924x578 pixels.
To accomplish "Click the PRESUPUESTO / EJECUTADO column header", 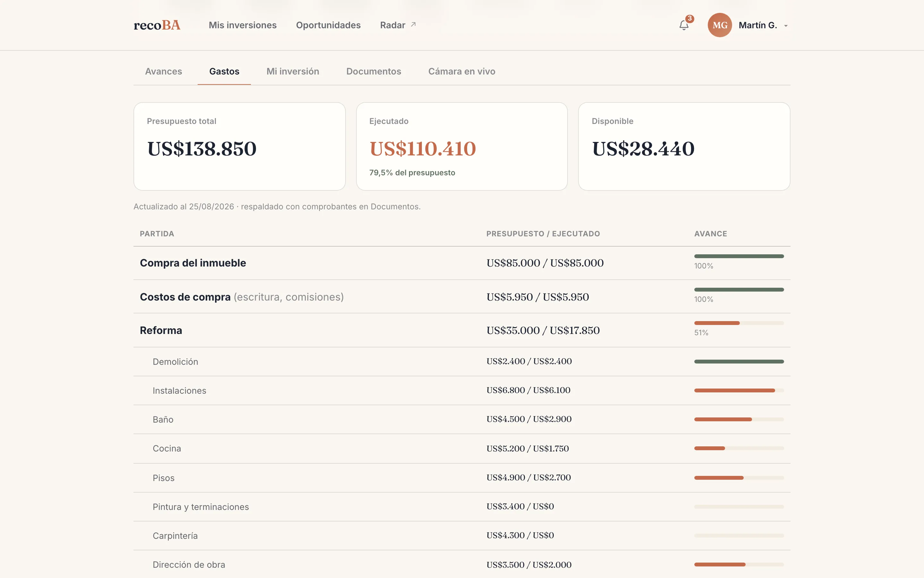I will 543,233.
